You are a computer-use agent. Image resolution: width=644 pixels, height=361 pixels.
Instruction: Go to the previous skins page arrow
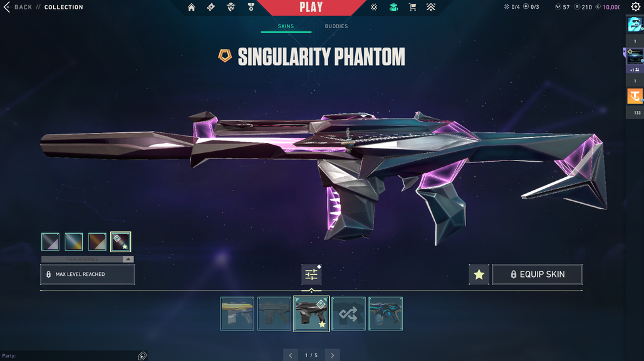(291, 355)
